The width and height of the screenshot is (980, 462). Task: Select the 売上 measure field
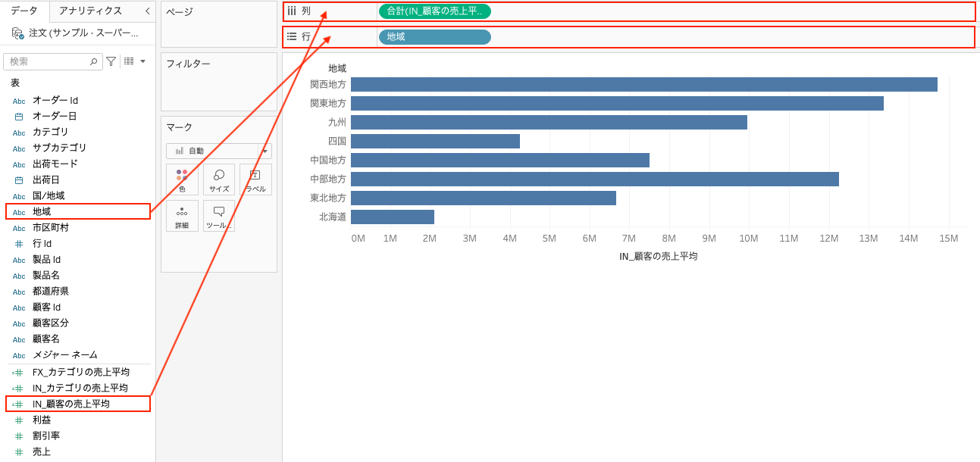(42, 451)
